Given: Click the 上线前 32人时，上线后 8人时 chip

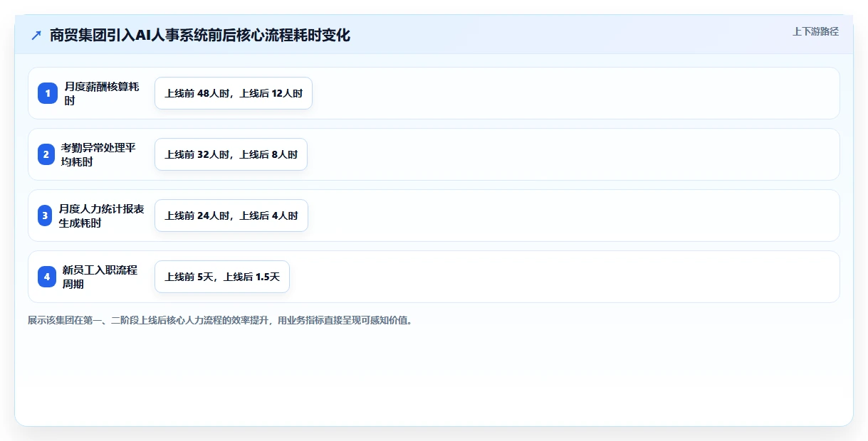Looking at the screenshot, I should [x=231, y=154].
